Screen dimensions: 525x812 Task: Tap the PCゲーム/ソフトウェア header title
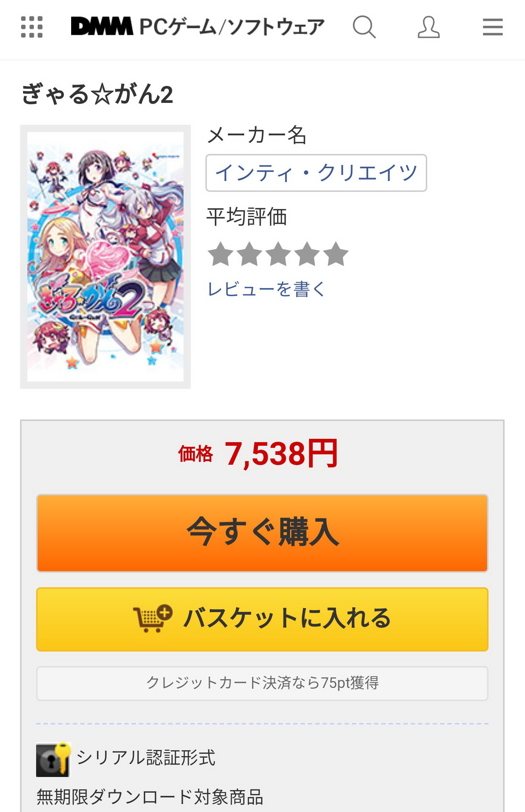232,27
